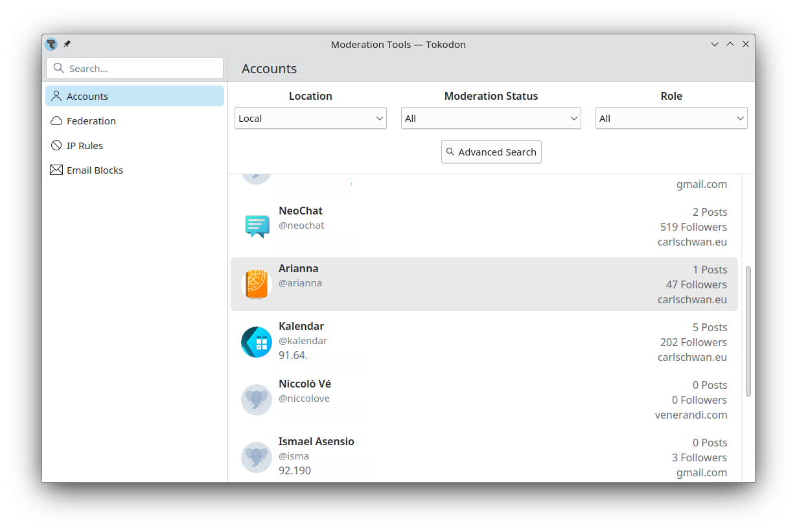
Task: Click the NeoChat avatar icon
Action: (x=257, y=226)
